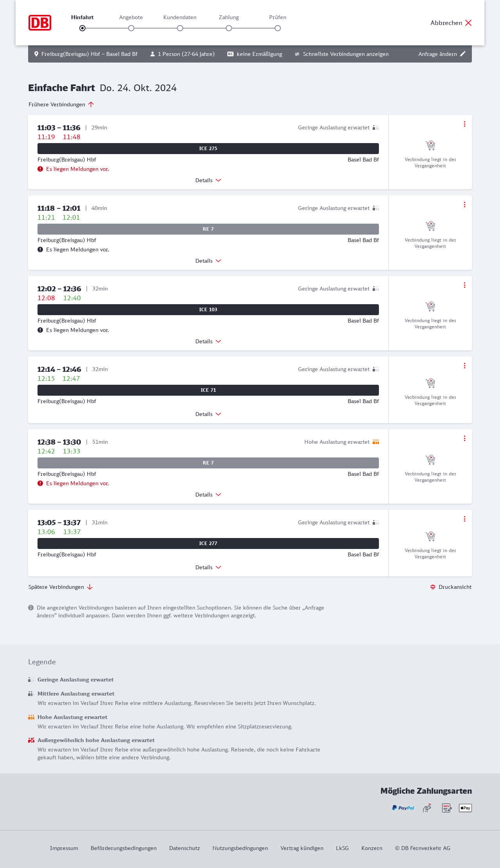Viewport: 500px width, 868px height.
Task: Select the Hinfahrt step circle
Action: pyautogui.click(x=82, y=28)
